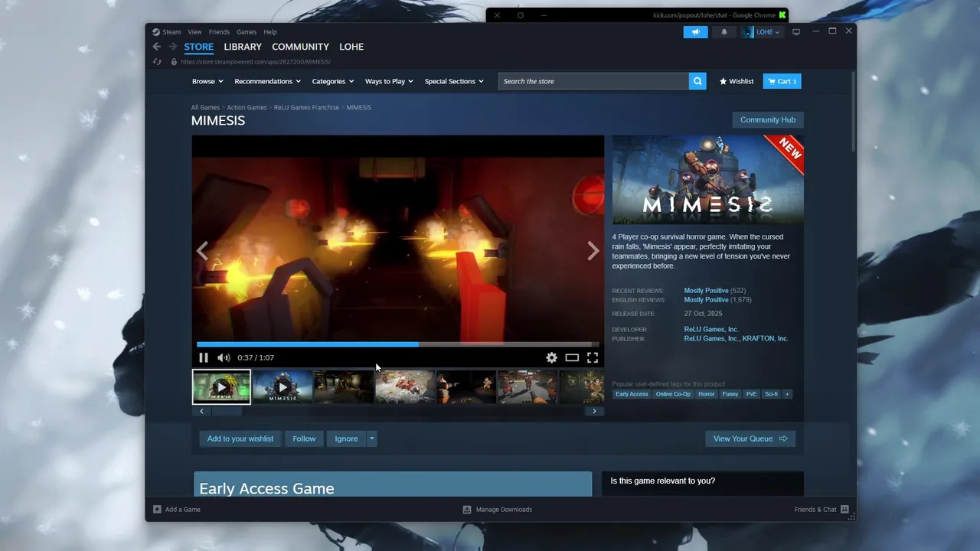Expand more tags with plus button
980x551 pixels.
coord(787,394)
